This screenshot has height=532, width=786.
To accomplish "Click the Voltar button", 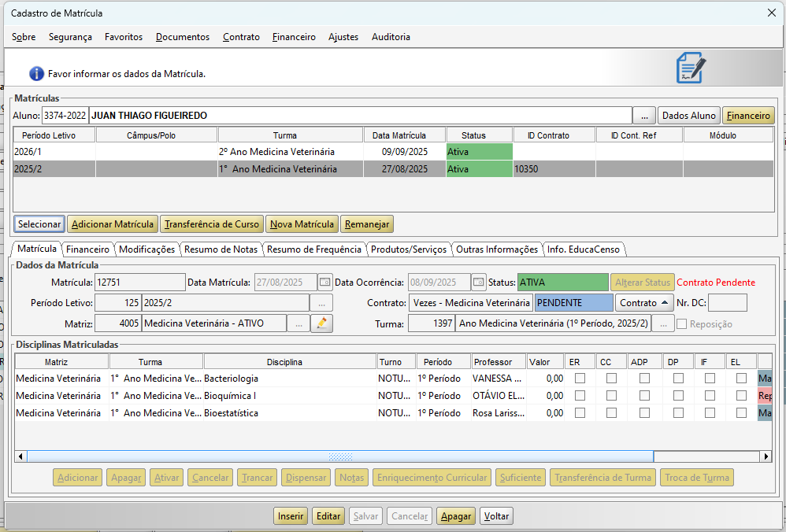I will click(496, 516).
